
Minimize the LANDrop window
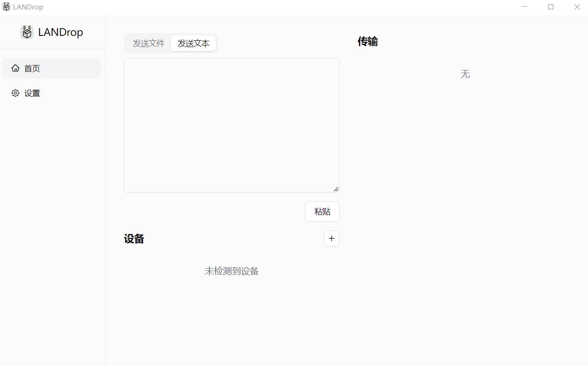coord(525,7)
